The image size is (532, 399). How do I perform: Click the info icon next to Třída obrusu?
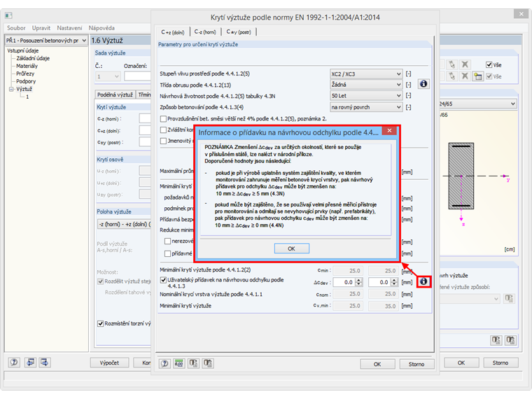(423, 84)
